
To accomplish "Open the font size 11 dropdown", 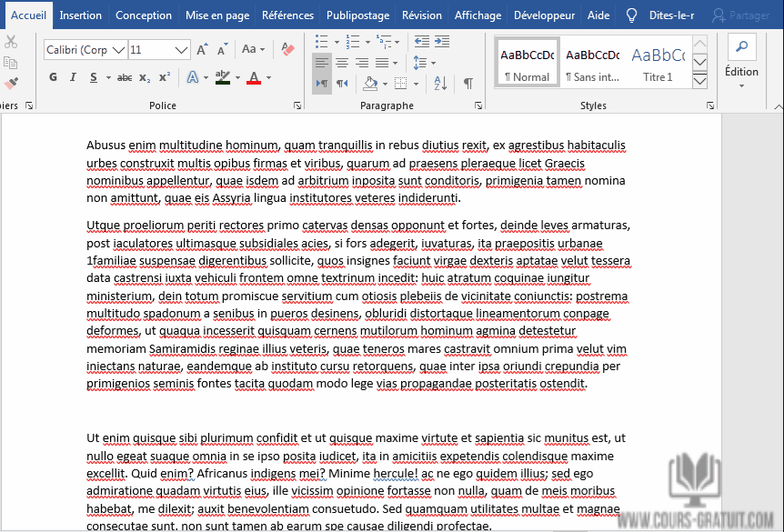I will click(x=181, y=50).
